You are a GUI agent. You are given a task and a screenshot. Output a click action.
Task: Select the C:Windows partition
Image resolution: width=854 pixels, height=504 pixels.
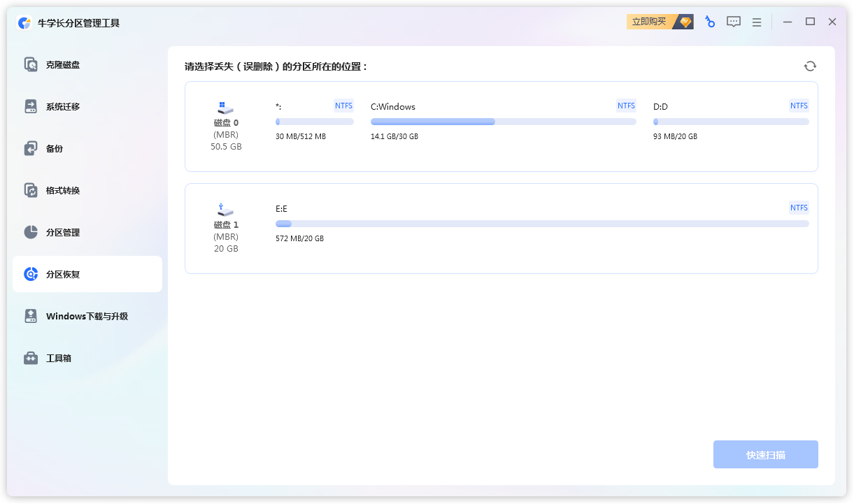[x=503, y=121]
